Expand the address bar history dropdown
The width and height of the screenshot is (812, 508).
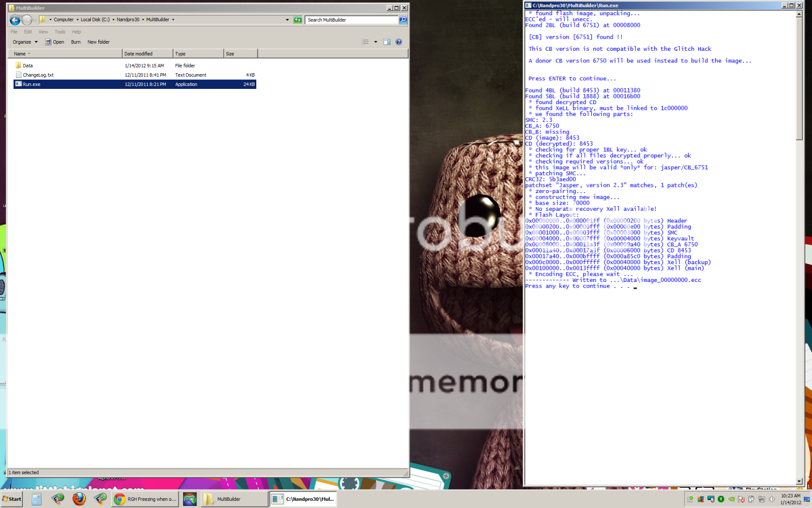[287, 20]
